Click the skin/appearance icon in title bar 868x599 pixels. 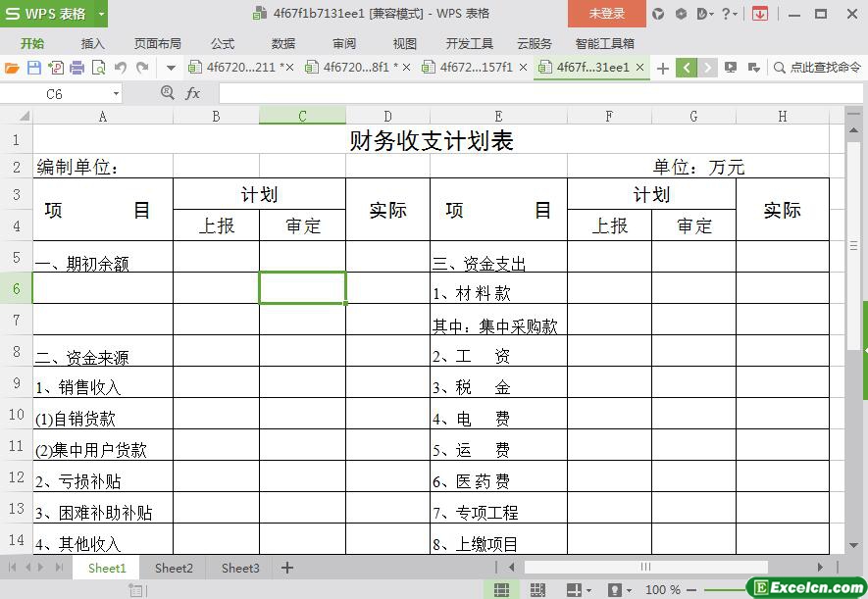[x=658, y=14]
